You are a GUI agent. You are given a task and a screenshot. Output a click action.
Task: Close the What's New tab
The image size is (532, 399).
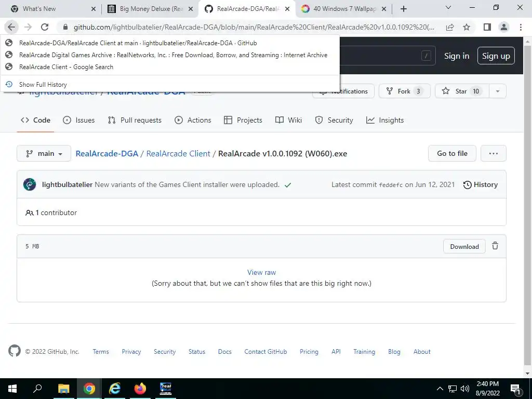94,9
